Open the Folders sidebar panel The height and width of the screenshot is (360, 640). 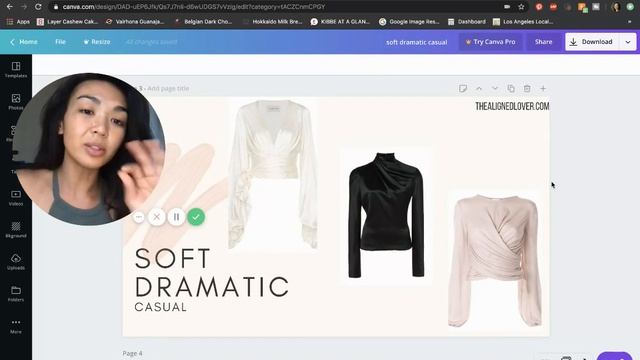coord(16,293)
